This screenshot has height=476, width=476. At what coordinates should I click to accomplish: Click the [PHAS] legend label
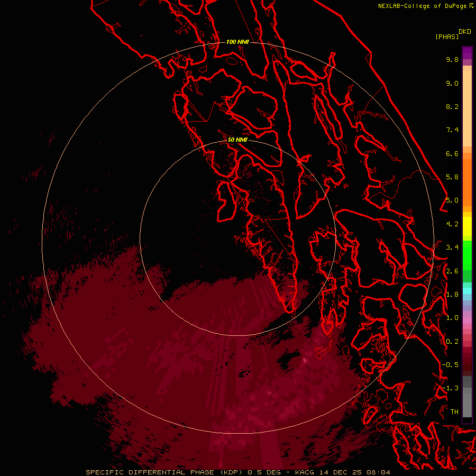(x=447, y=36)
